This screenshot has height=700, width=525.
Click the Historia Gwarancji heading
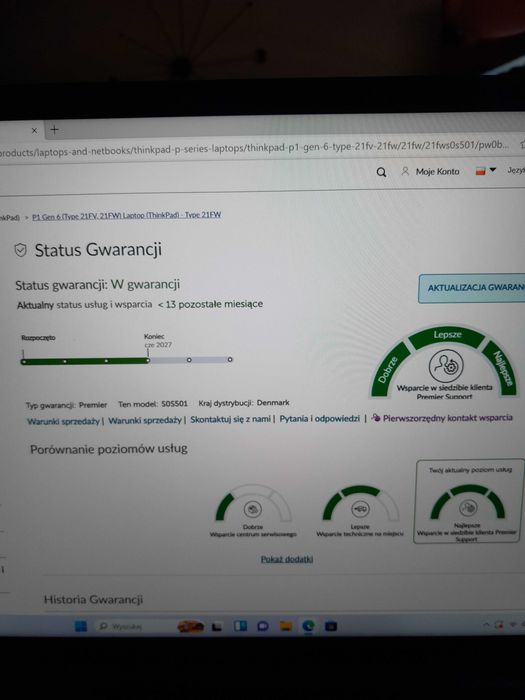[93, 600]
